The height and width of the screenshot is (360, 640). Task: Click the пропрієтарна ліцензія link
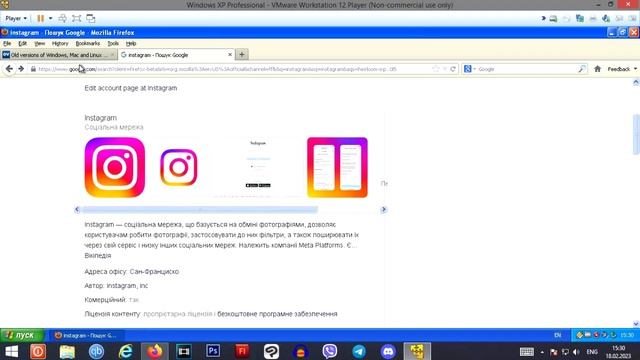pos(178,314)
